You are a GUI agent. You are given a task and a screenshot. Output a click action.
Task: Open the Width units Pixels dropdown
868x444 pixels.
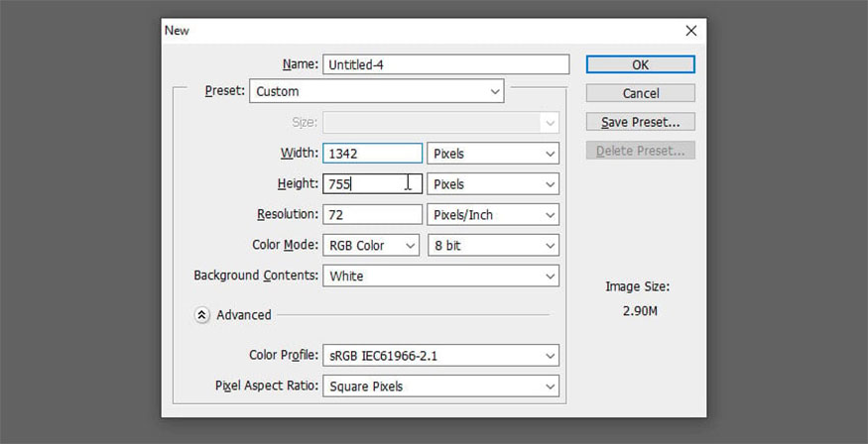pos(493,154)
